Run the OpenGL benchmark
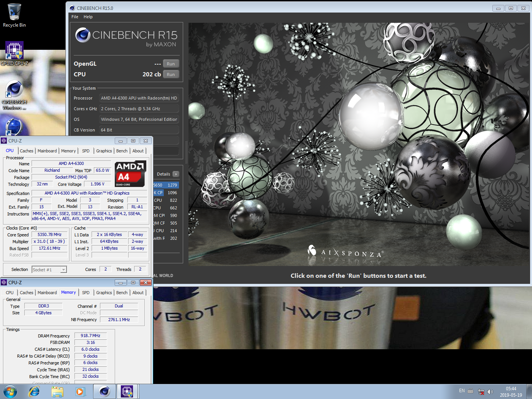This screenshot has height=399, width=532. [171, 64]
